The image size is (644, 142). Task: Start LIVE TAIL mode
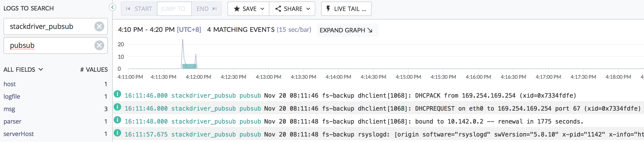coord(346,9)
